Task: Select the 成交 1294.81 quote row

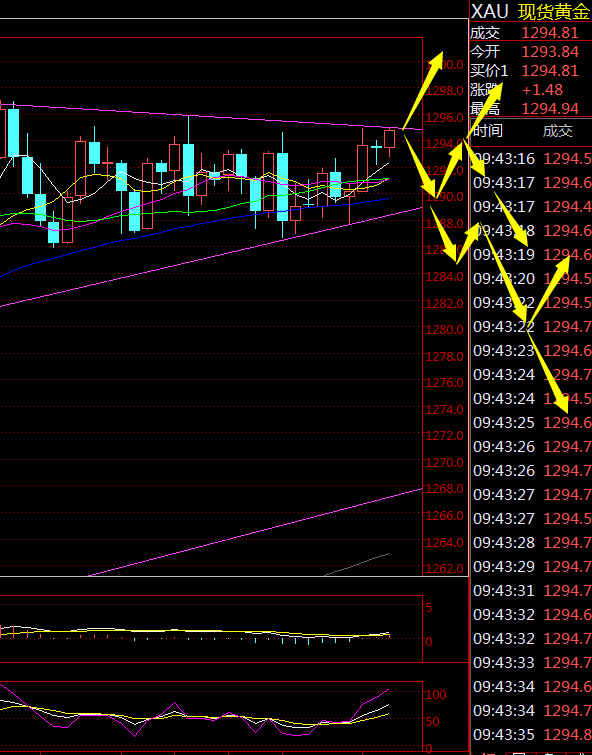Action: pos(530,33)
